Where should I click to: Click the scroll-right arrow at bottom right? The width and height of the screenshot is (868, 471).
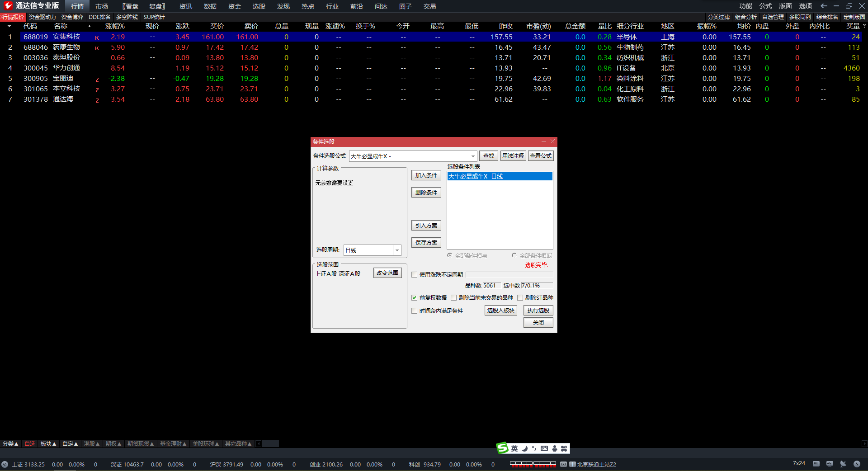tap(864, 444)
